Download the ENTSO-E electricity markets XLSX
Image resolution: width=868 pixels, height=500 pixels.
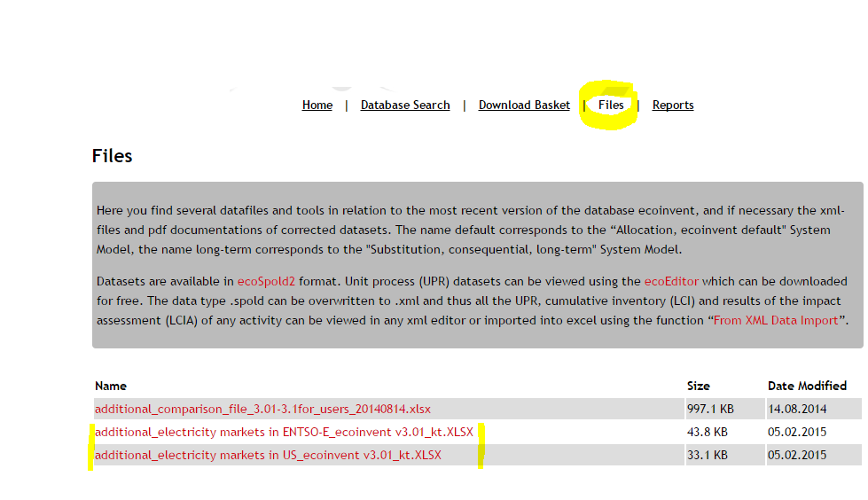[284, 432]
